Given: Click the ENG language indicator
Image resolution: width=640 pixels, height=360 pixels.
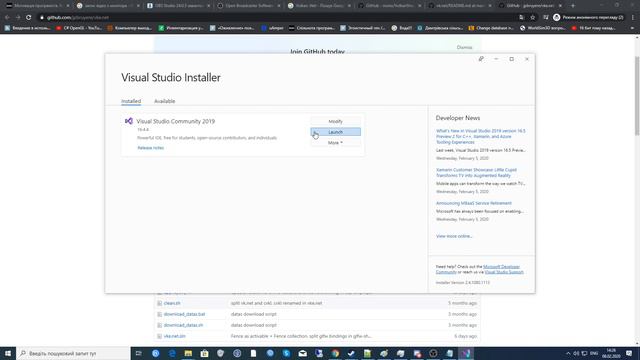Looking at the screenshot, I should tap(594, 353).
